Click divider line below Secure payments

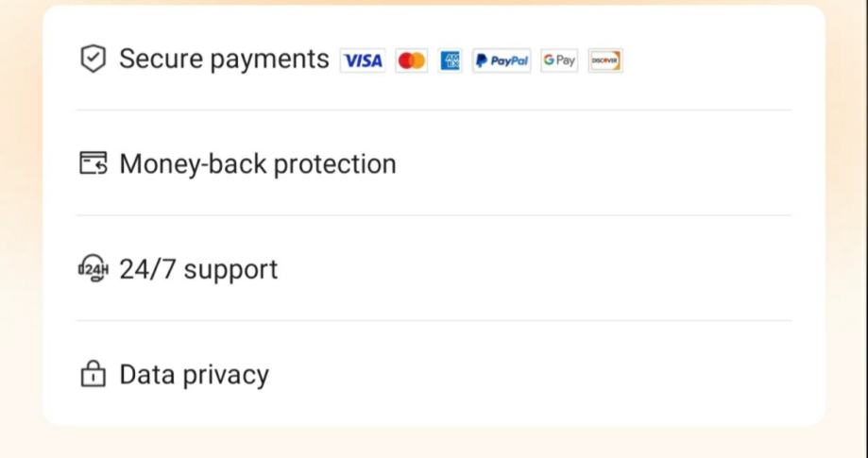[x=434, y=110]
